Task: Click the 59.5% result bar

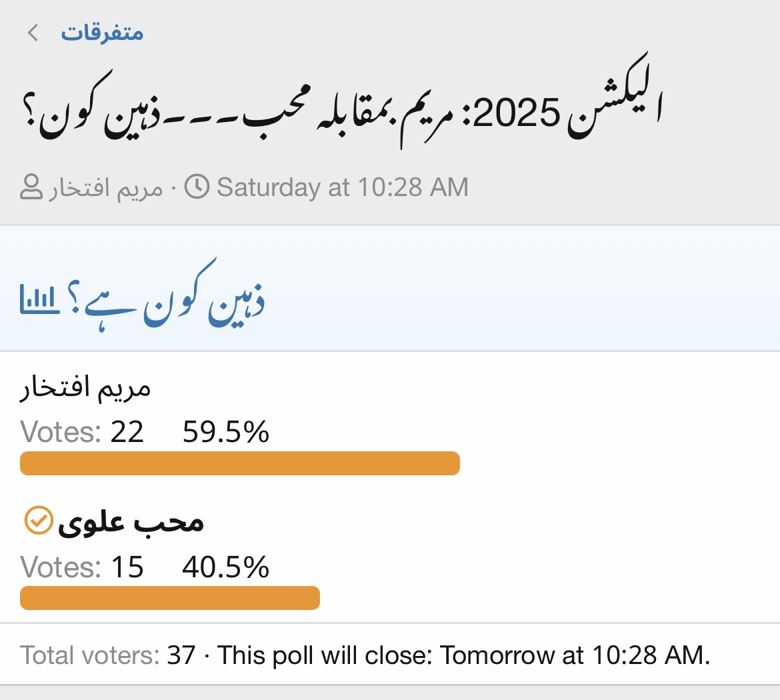Action: point(240,463)
